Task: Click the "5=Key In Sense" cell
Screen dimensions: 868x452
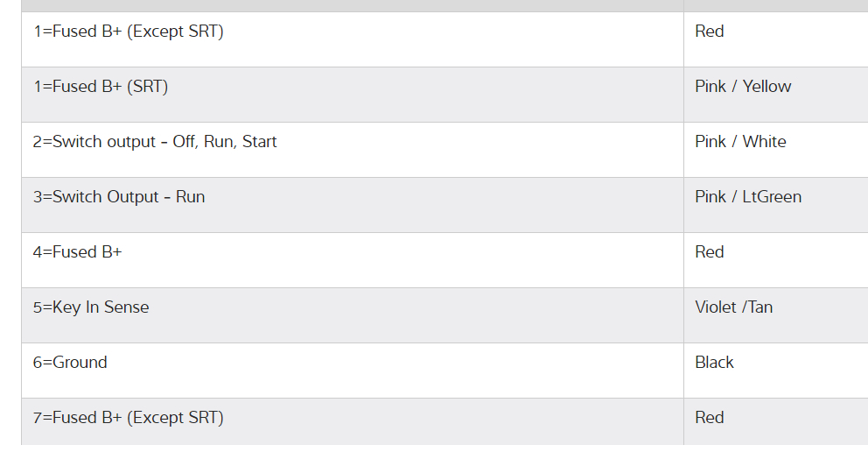Action: click(91, 307)
